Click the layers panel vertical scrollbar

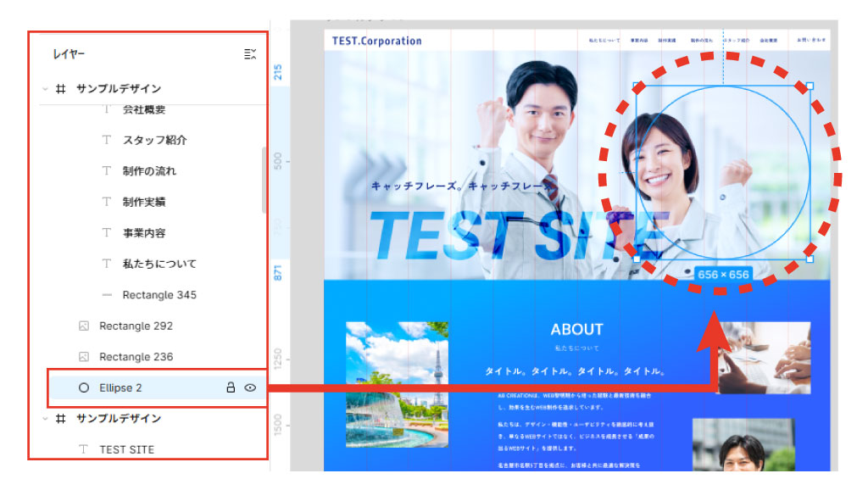tap(264, 180)
